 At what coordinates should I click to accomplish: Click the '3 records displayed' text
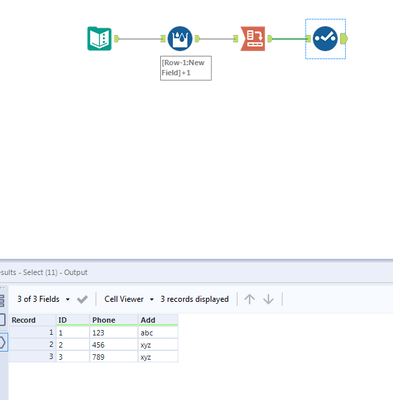point(194,299)
